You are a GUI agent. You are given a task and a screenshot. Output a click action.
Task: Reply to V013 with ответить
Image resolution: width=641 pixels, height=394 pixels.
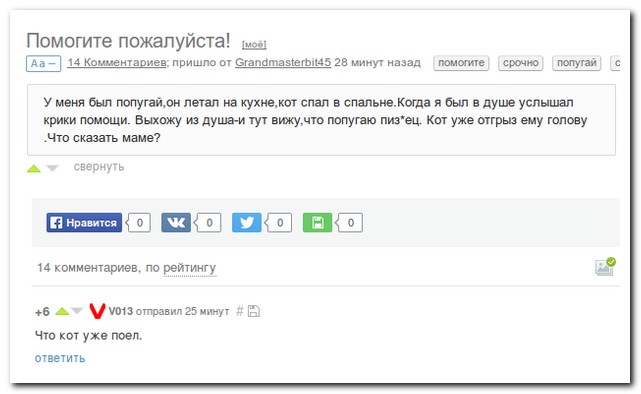(x=60, y=358)
